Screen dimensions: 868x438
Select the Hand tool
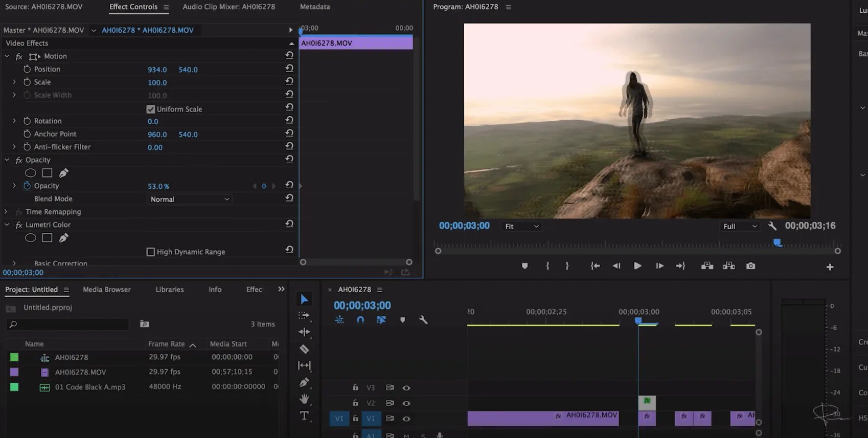pos(304,399)
